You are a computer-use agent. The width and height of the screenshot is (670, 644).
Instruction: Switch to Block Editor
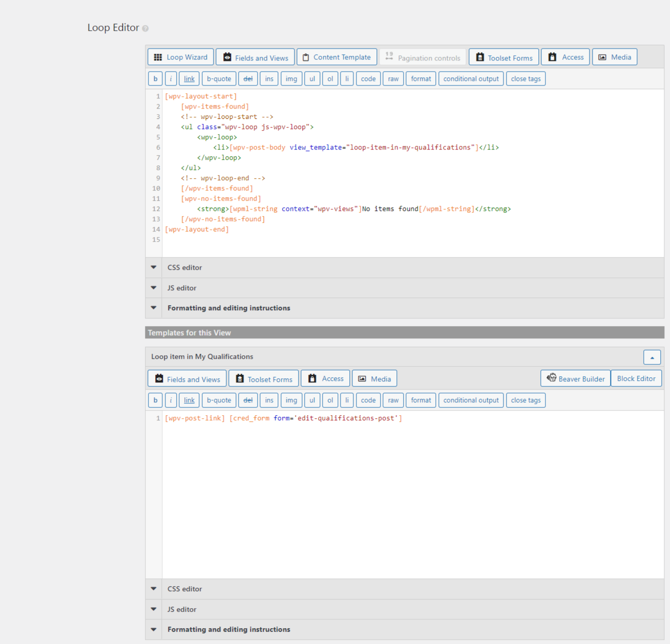pyautogui.click(x=636, y=379)
